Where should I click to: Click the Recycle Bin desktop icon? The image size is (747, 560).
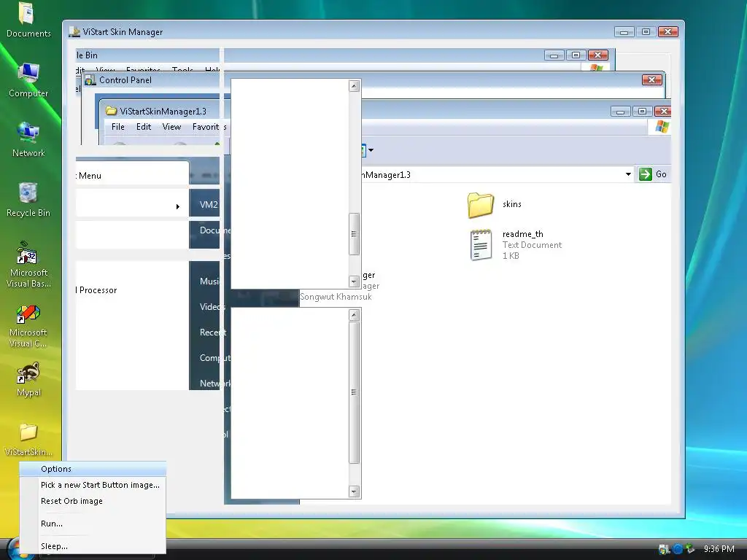[x=28, y=200]
